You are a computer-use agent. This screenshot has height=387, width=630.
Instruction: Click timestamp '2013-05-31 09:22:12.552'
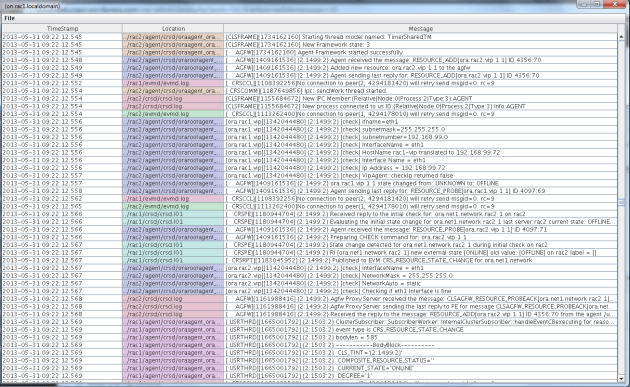pyautogui.click(x=62, y=83)
